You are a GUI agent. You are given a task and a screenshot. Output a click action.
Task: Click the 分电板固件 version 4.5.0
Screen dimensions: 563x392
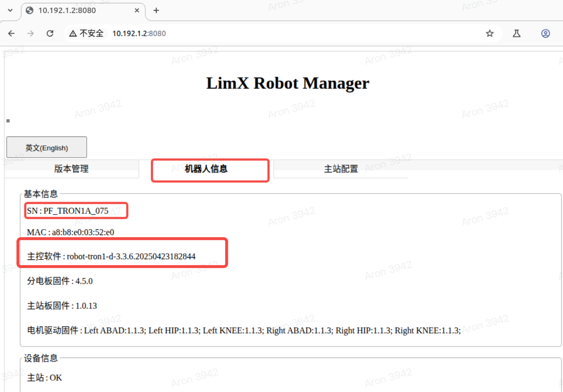click(x=84, y=281)
